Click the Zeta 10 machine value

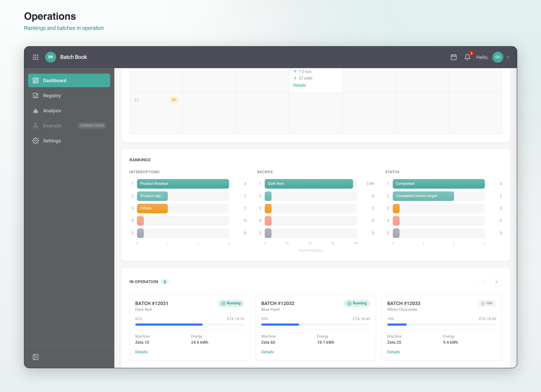pyautogui.click(x=142, y=342)
